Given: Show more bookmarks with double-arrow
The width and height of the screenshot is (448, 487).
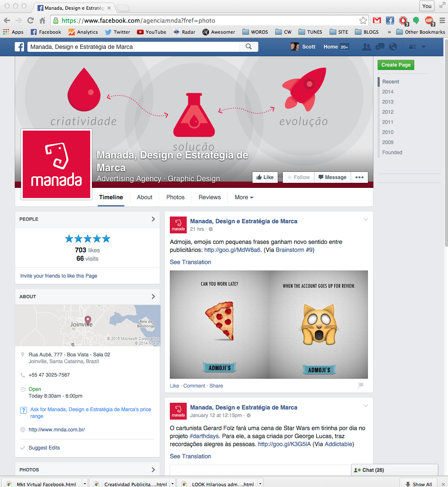Looking at the screenshot, I should tap(389, 32).
